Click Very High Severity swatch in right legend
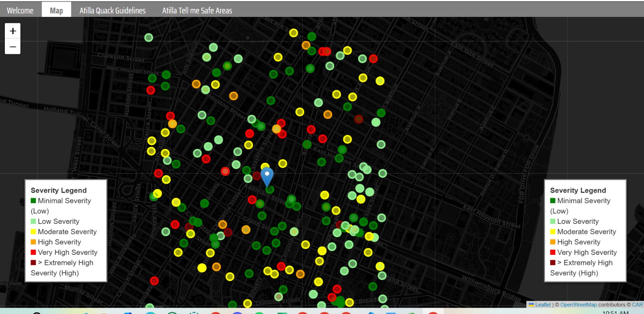The height and width of the screenshot is (314, 644). [553, 252]
